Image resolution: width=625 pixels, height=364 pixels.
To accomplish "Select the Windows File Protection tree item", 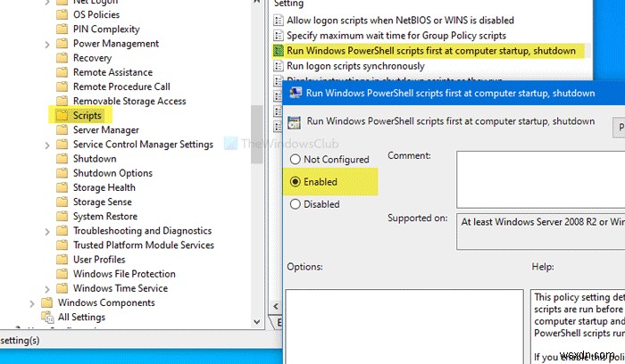I will click(124, 274).
